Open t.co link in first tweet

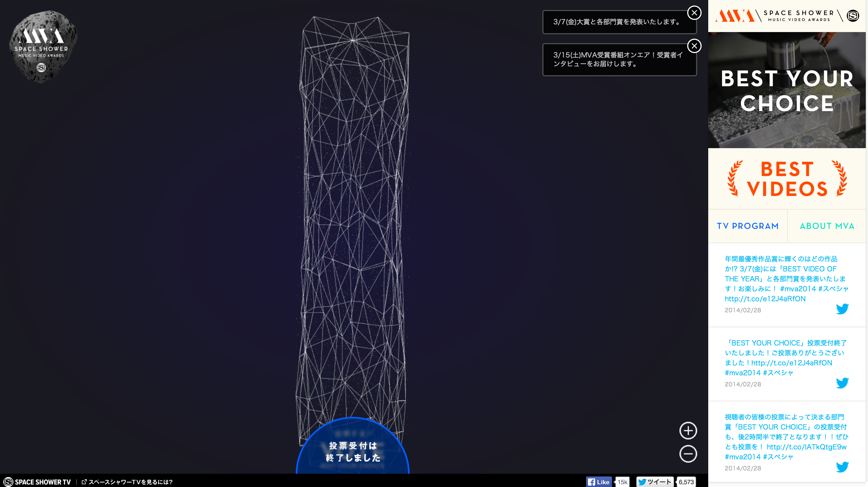pos(765,299)
